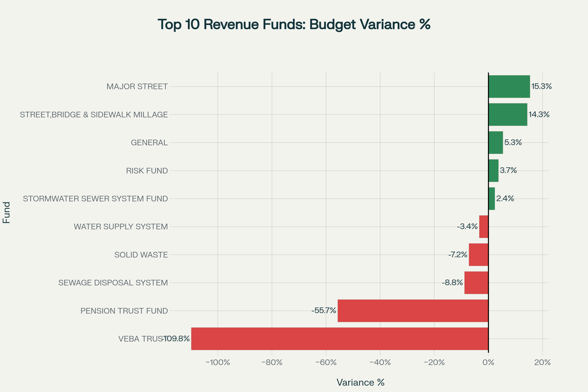The height and width of the screenshot is (392, 588).
Task: Click the -55.7% value label
Action: pyautogui.click(x=323, y=310)
